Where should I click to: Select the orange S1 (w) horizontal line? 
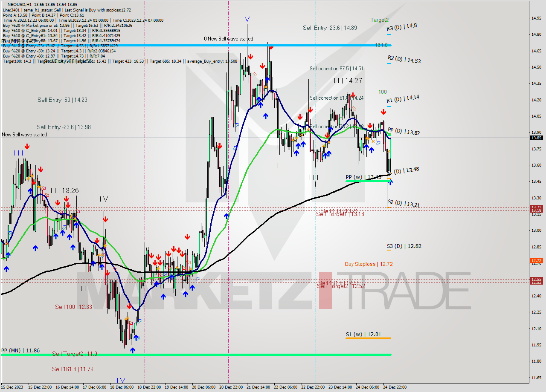click(368, 338)
